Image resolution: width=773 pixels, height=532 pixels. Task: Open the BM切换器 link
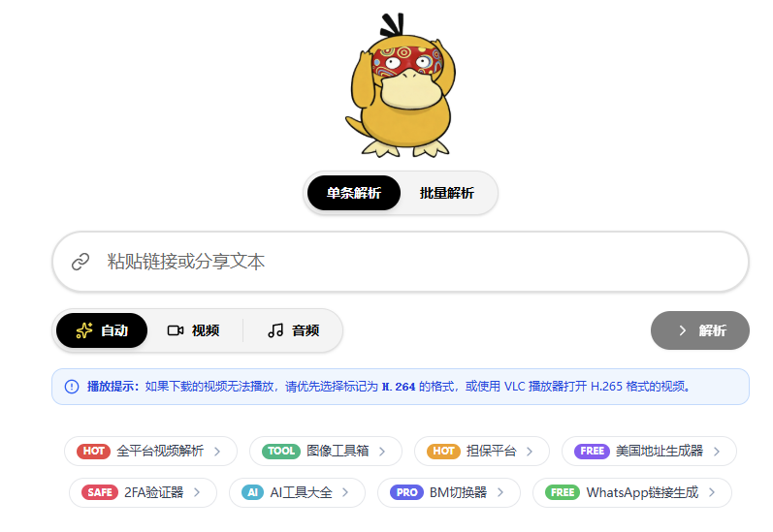point(449,492)
